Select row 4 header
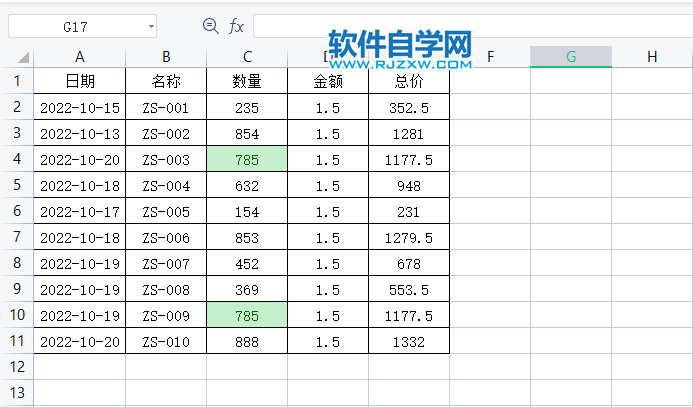 point(16,159)
